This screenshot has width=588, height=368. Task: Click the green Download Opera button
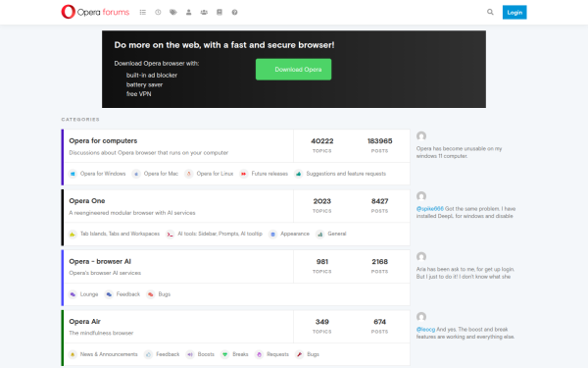point(294,70)
